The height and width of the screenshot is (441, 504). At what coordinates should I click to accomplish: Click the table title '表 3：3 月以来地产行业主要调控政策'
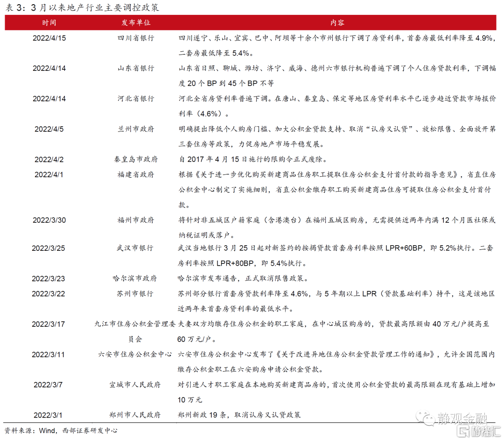(x=82, y=8)
